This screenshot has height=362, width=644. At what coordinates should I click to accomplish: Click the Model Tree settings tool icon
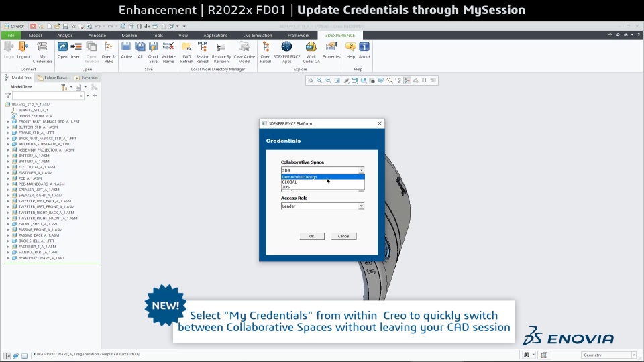pos(64,87)
